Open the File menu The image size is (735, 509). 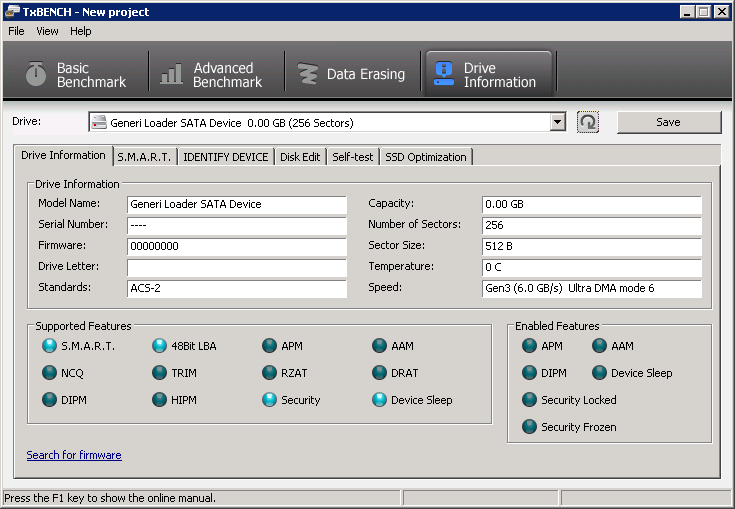[16, 31]
